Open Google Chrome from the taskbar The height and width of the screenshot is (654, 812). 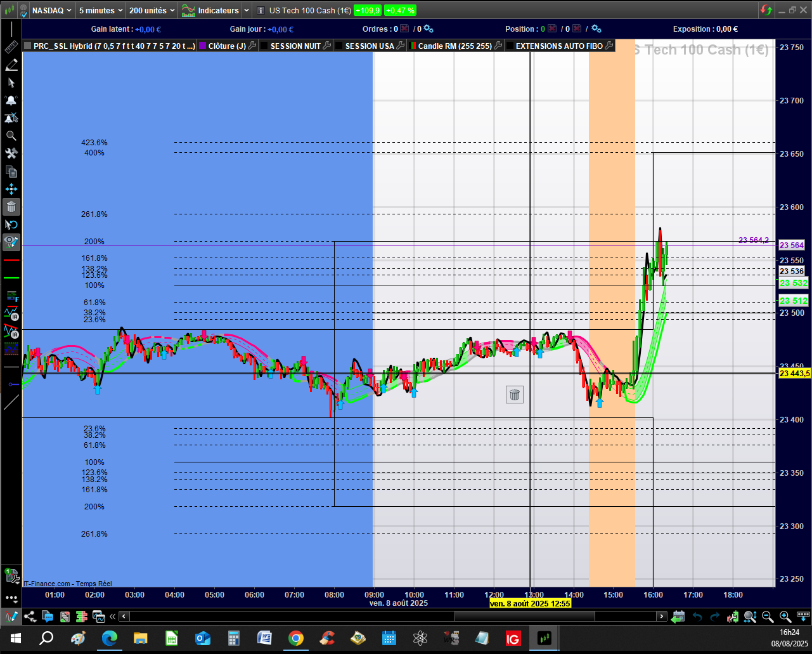[295, 638]
